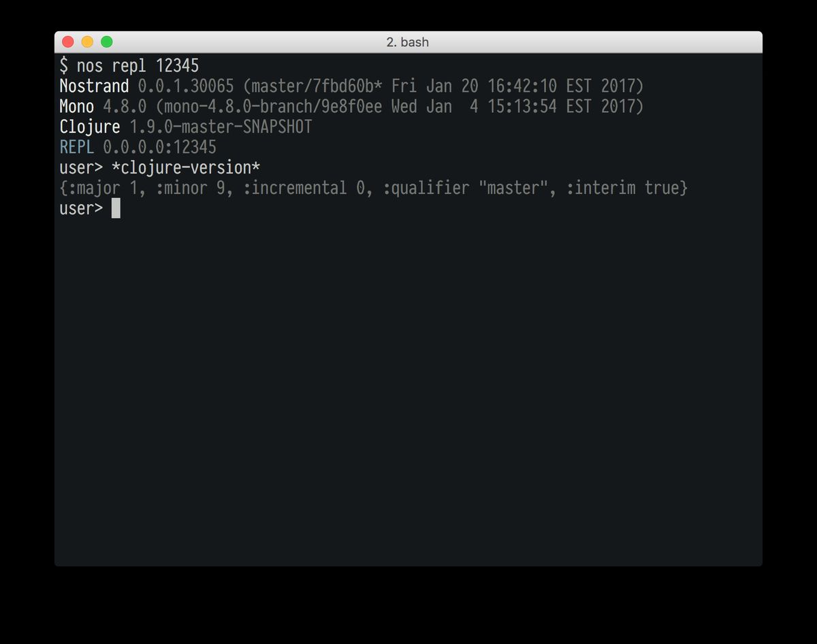
Task: Click the 'Mono' label in output
Action: pyautogui.click(x=77, y=107)
